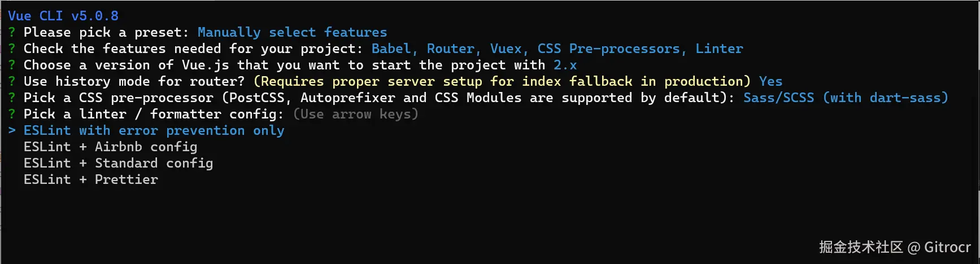980x264 pixels.
Task: Click the Sass/SCSS (with dart-sass) answer
Action: tap(845, 98)
